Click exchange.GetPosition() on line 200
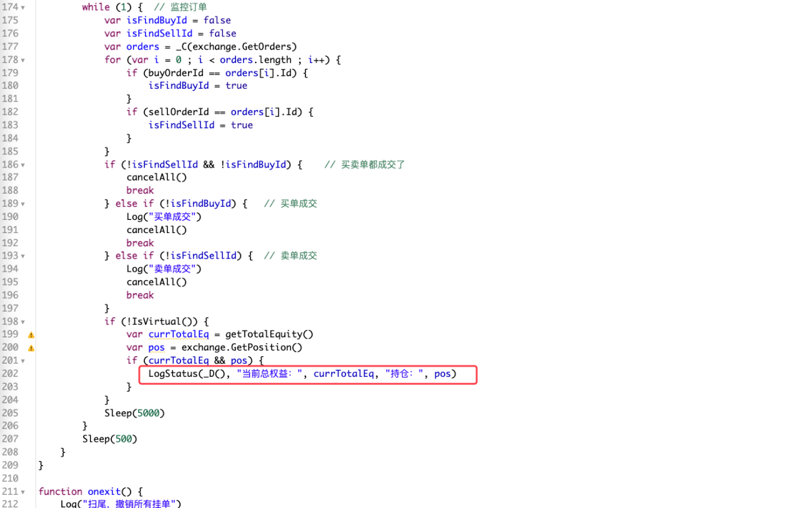The image size is (812, 508). point(242,347)
